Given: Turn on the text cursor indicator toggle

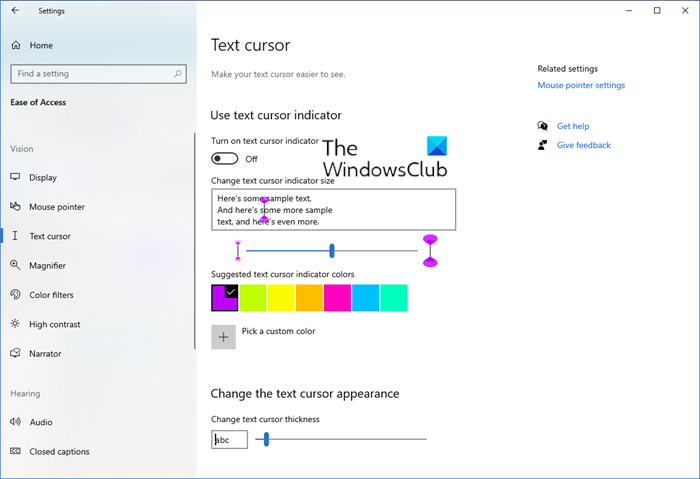Looking at the screenshot, I should pyautogui.click(x=225, y=158).
